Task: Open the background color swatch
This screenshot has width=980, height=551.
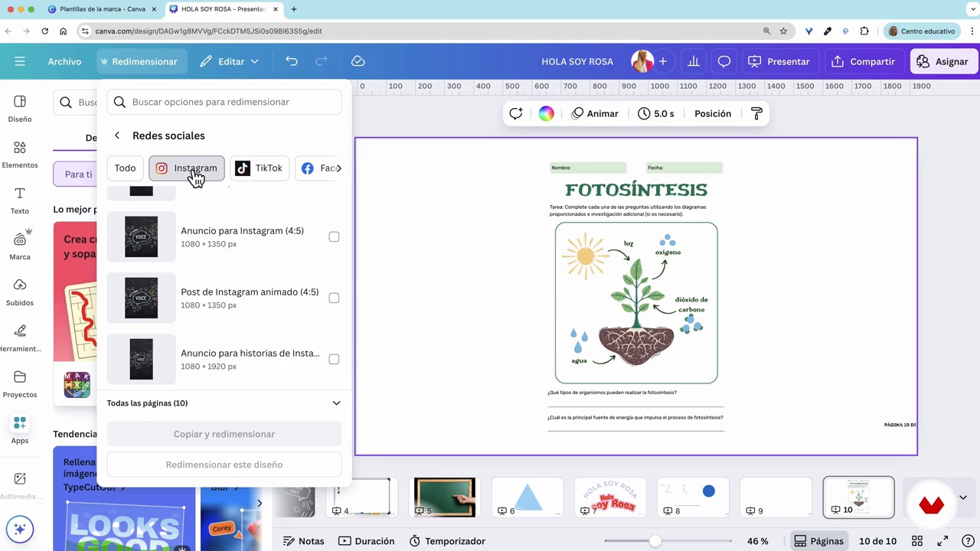Action: [546, 113]
